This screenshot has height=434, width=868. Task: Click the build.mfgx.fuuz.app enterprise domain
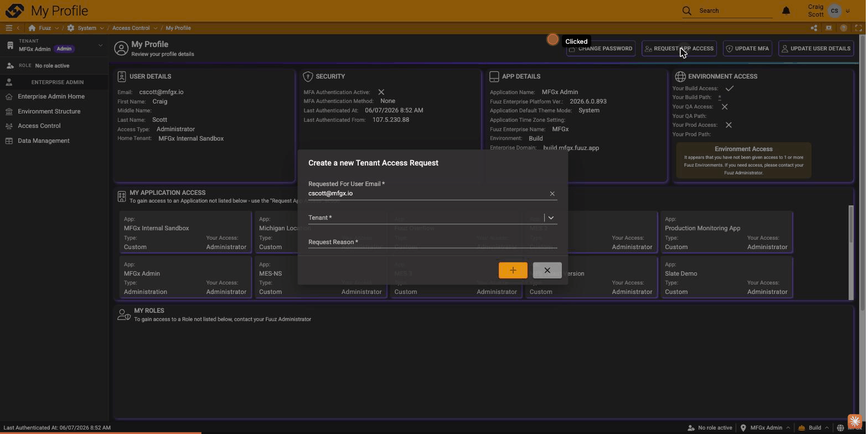[571, 148]
